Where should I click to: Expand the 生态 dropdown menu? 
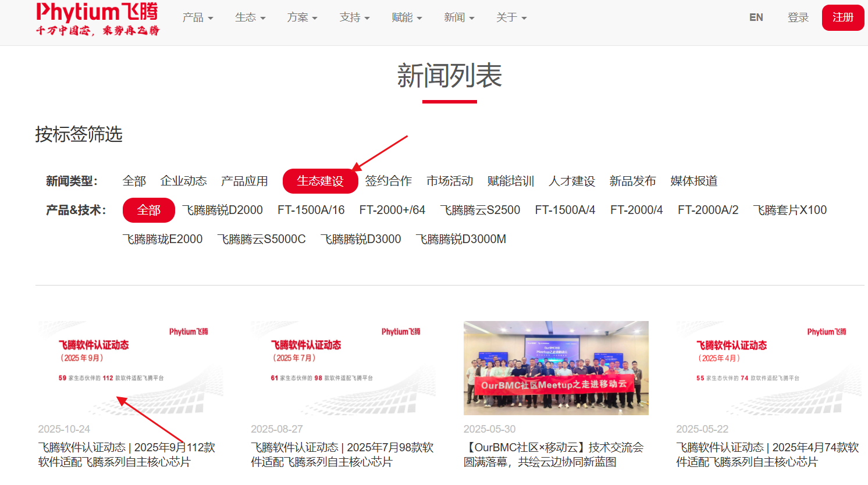click(x=250, y=17)
